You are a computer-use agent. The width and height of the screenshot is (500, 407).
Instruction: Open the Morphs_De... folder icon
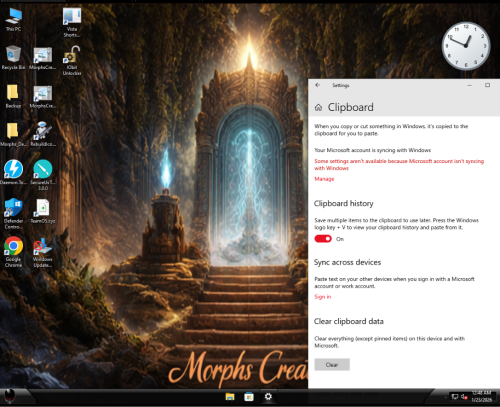(13, 134)
